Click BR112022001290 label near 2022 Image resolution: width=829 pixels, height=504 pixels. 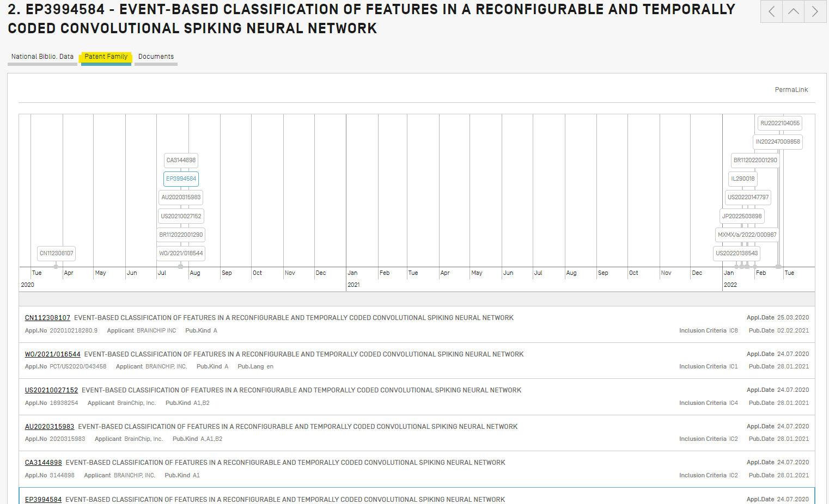755,160
